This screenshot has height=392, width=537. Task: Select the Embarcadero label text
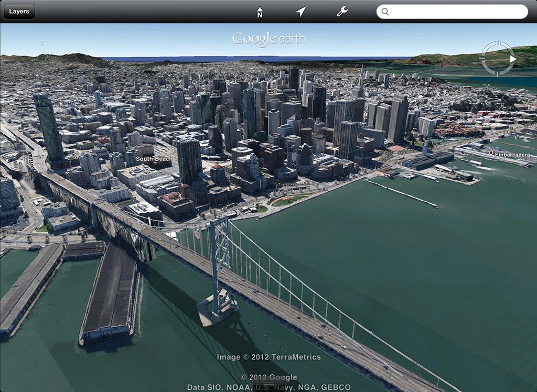(x=513, y=155)
